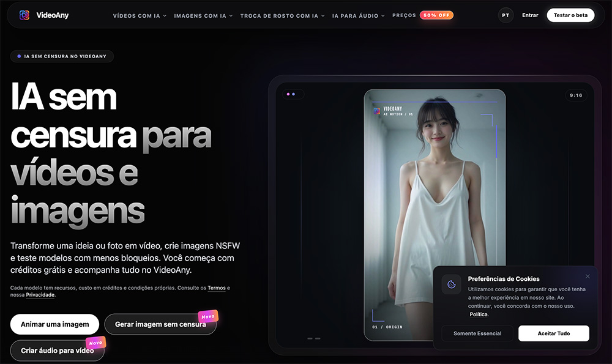This screenshot has height=364, width=612.
Task: Click the Entrar login link
Action: (x=530, y=15)
